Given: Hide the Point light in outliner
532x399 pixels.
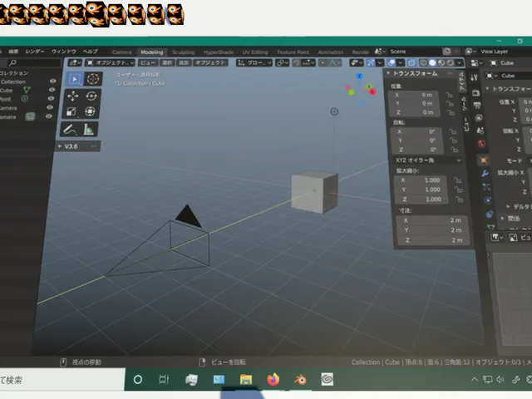Looking at the screenshot, I should pos(51,99).
